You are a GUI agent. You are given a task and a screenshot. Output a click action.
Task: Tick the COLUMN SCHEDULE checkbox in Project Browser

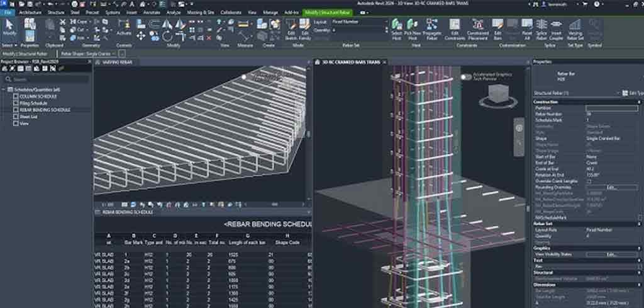16,96
